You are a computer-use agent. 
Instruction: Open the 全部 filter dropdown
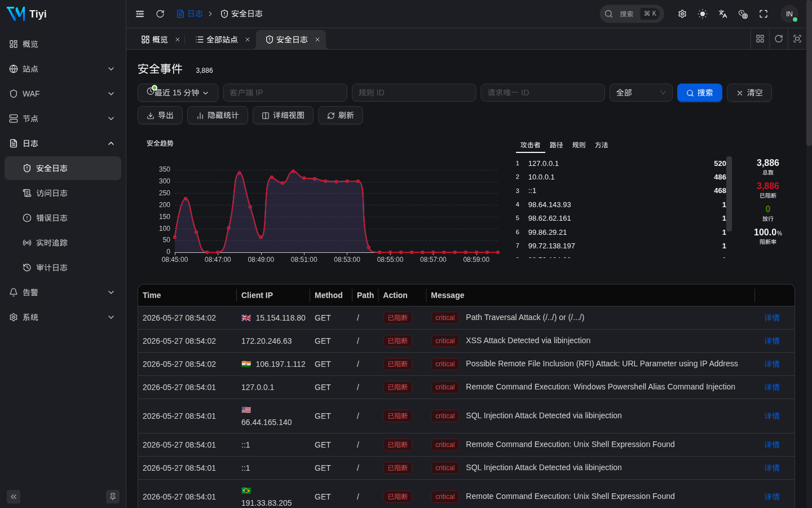point(641,93)
